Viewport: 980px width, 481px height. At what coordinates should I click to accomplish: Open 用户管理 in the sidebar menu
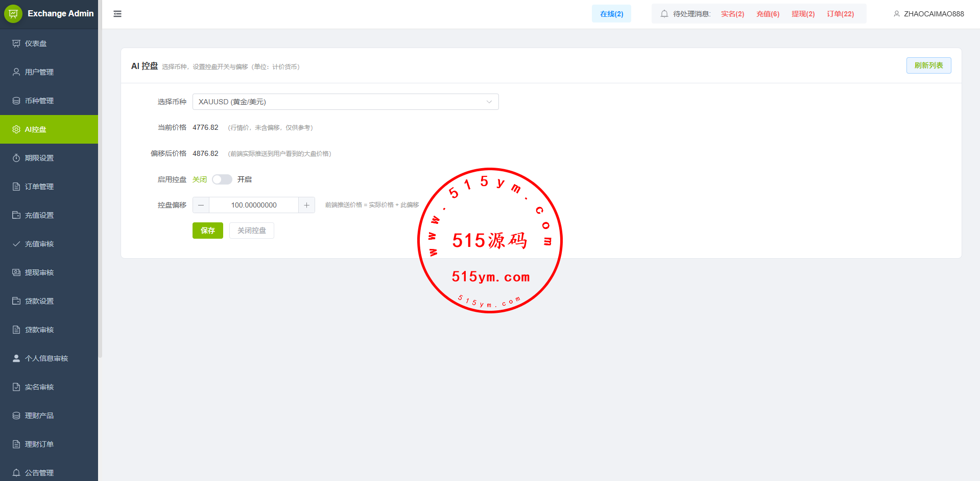tap(39, 72)
